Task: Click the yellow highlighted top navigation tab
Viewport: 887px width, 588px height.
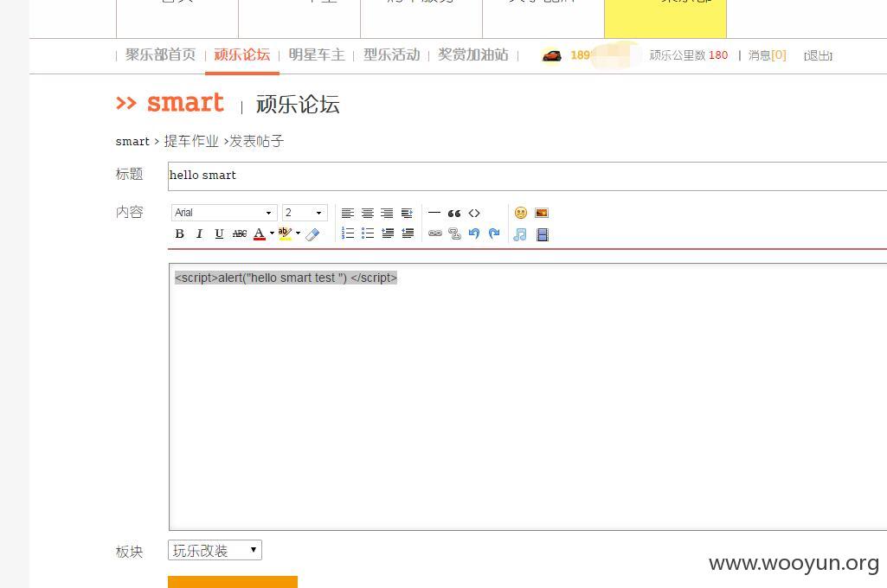Action: [665, 19]
